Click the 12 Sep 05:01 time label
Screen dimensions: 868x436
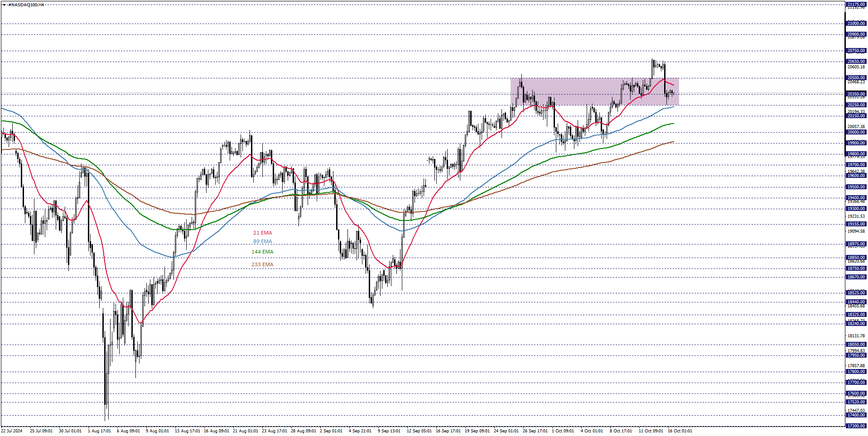[x=419, y=431]
